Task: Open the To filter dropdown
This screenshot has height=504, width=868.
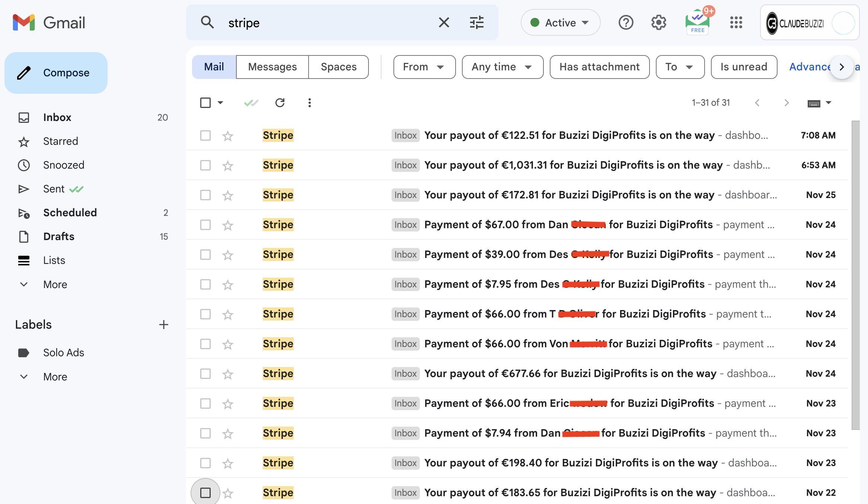Action: coord(680,67)
